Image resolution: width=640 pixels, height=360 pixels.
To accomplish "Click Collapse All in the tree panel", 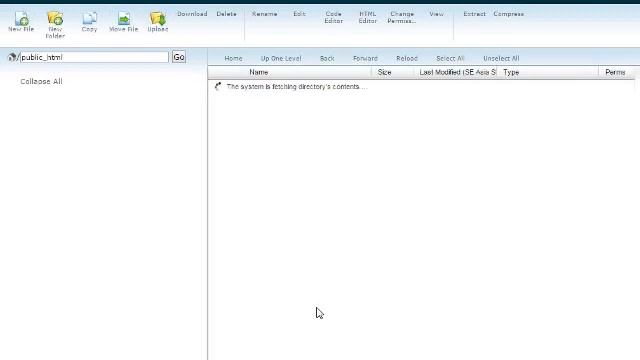I will (41, 82).
